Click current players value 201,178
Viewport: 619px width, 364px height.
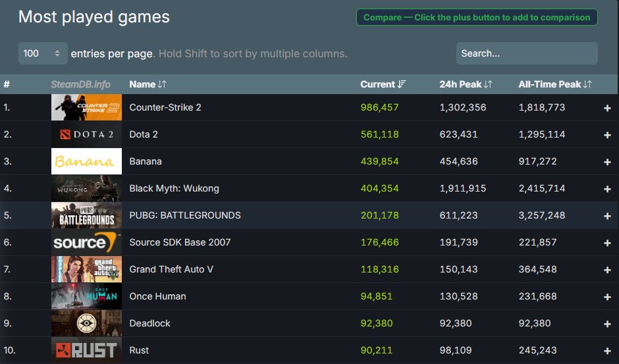click(x=379, y=215)
